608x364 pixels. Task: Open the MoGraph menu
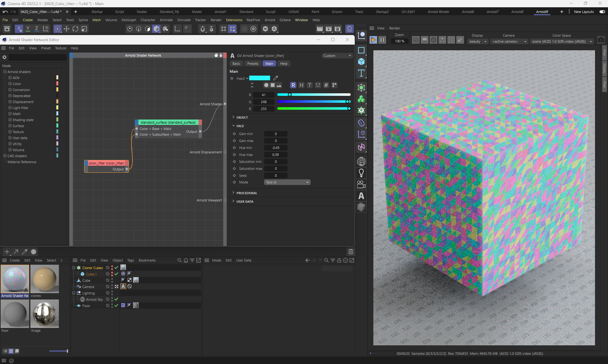(129, 20)
